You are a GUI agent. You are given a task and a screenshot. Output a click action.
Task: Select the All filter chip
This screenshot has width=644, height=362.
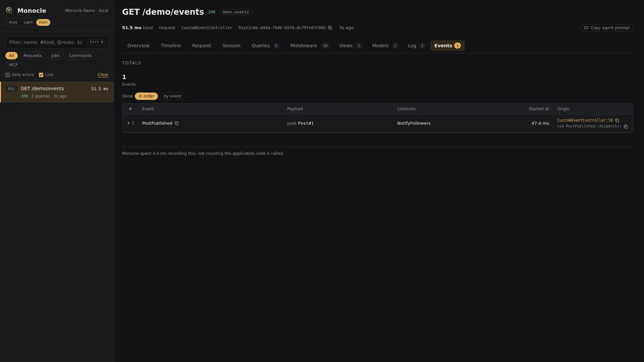pyautogui.click(x=11, y=56)
